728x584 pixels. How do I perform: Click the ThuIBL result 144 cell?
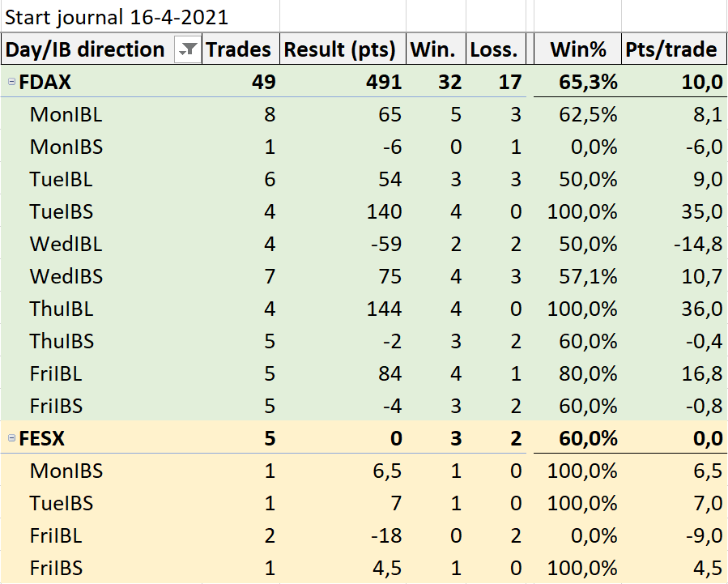tap(343, 309)
